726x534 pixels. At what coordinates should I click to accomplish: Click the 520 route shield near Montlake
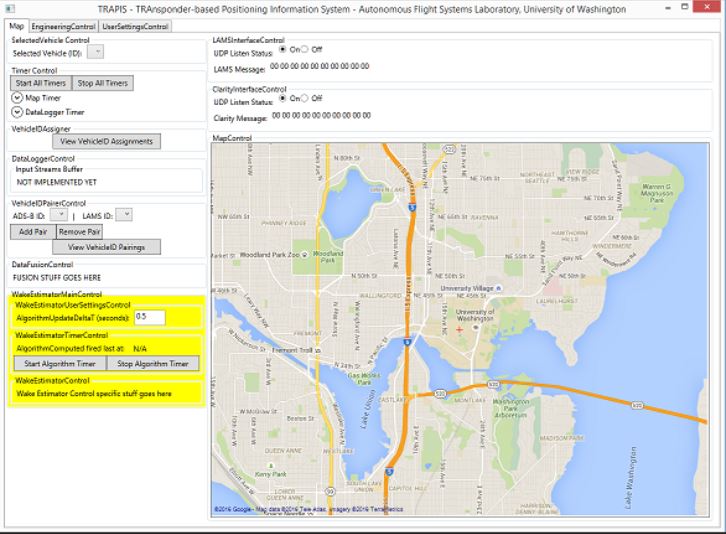[x=439, y=394]
